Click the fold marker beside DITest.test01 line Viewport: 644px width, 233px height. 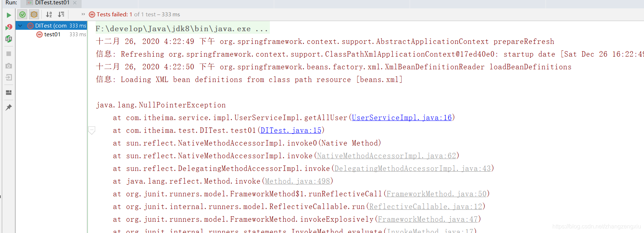[x=92, y=130]
